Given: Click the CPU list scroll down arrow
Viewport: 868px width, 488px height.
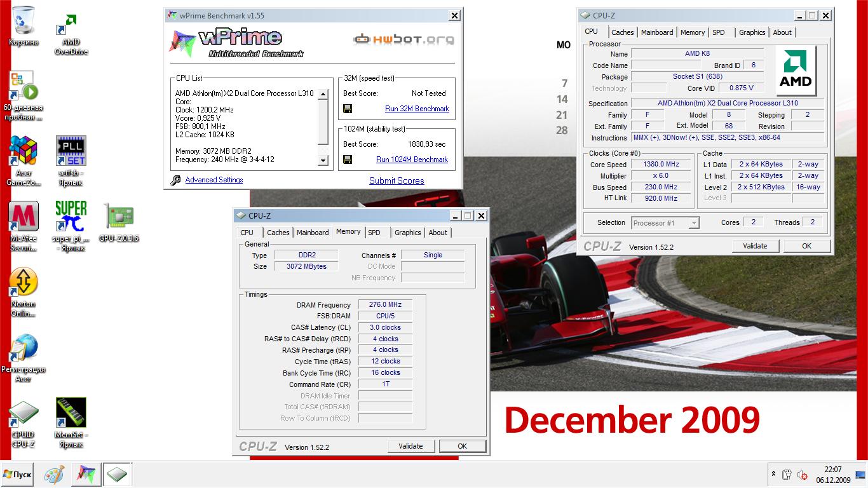Looking at the screenshot, I should [323, 161].
